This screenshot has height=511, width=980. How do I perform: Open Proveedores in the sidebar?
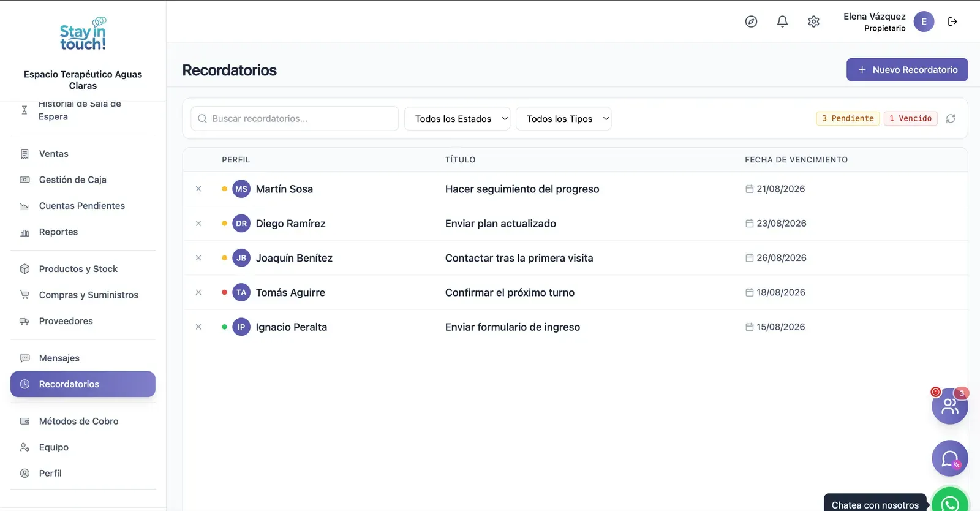[x=83, y=321]
